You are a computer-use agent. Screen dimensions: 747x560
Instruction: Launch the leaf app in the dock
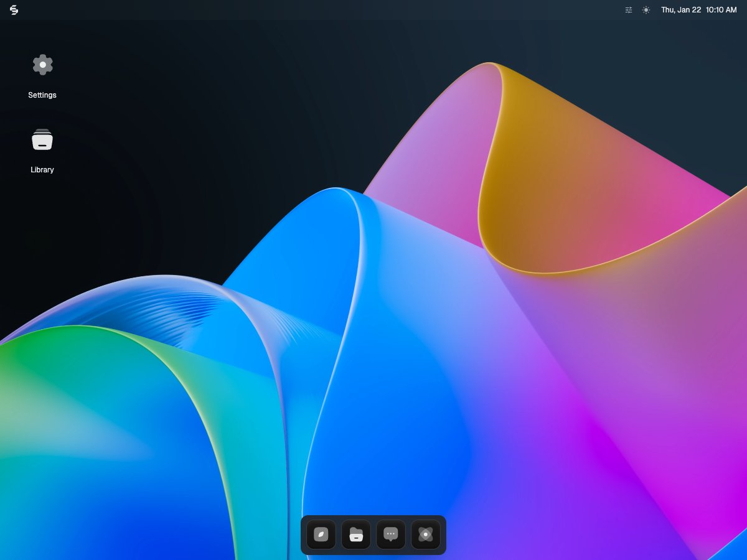coord(321,534)
